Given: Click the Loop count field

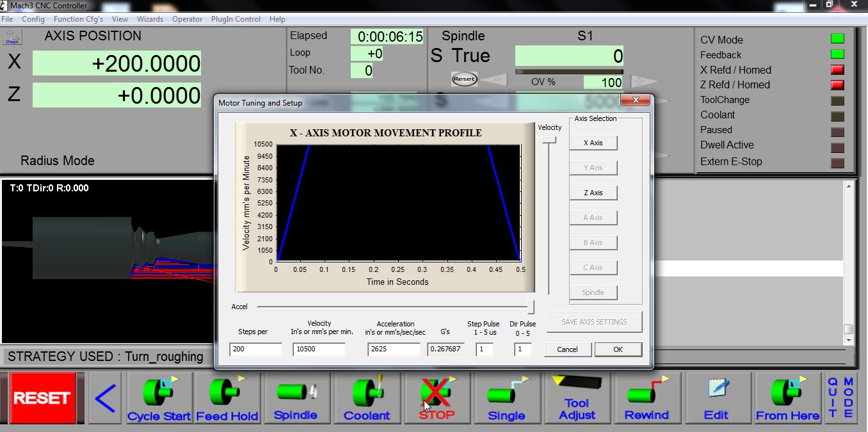Looking at the screenshot, I should point(367,54).
